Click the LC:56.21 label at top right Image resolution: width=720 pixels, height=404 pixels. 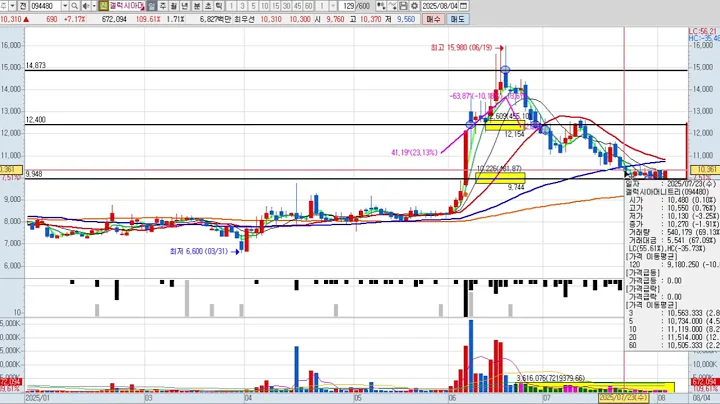tap(703, 31)
